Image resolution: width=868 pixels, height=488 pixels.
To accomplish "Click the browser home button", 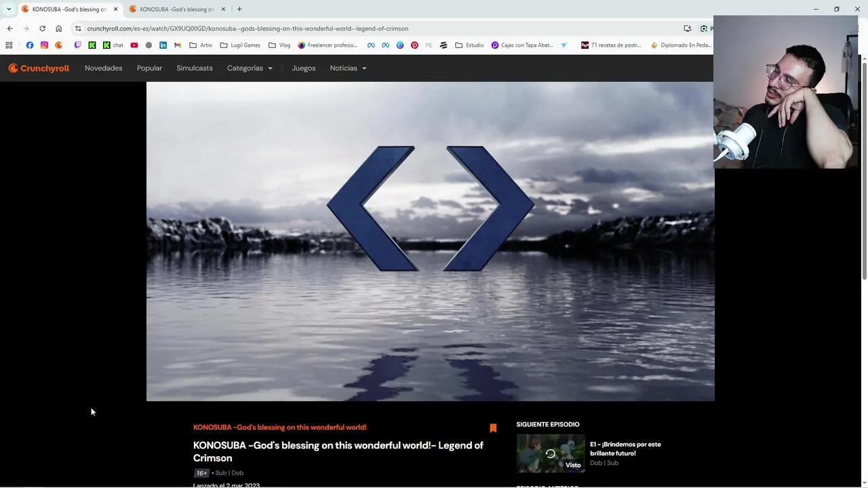I will [x=58, y=28].
